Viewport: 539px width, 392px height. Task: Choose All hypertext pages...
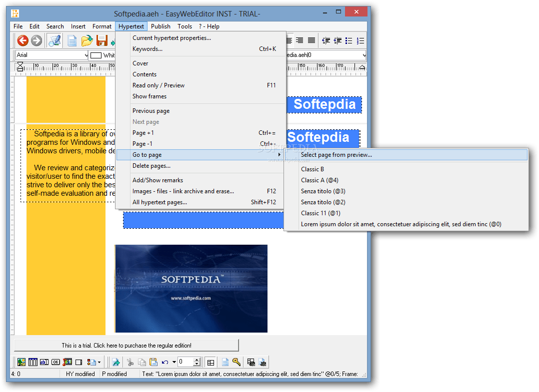(x=200, y=202)
